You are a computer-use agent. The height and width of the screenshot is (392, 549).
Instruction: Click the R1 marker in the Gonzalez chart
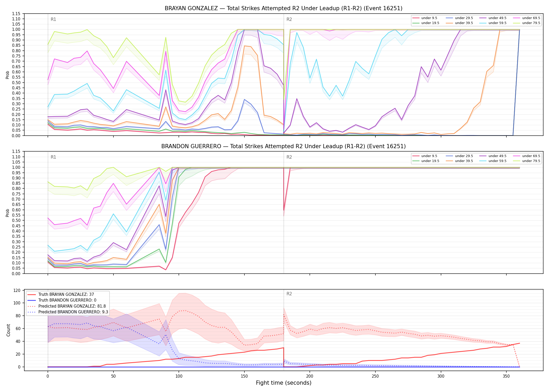coord(53,19)
